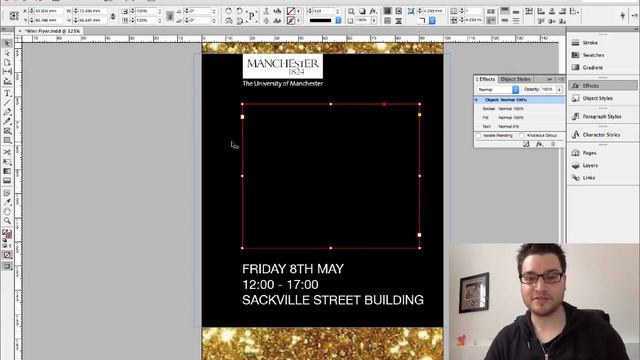Screen dimensions: 640x360
Task: Open the stroke style dropdown
Action: 338,20
